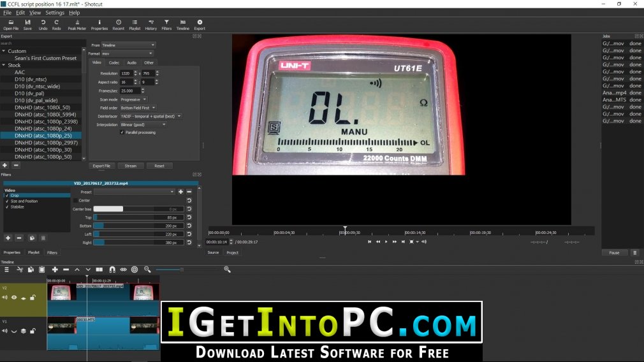The image size is (644, 362).
Task: Open the Filters toolbar icon
Action: 166,25
